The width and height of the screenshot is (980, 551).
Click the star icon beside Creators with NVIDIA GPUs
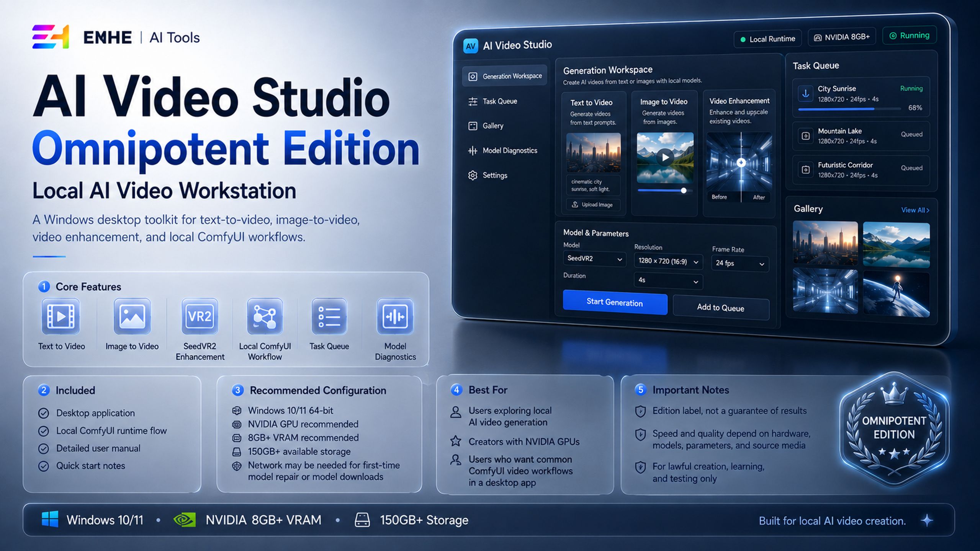[x=455, y=441]
